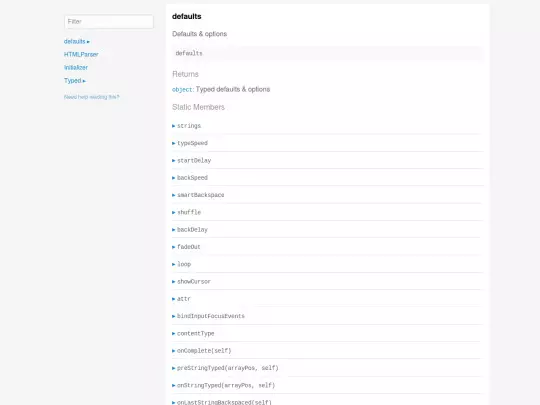Expand the typeSpeed member
540x405 pixels.
coord(190,143)
